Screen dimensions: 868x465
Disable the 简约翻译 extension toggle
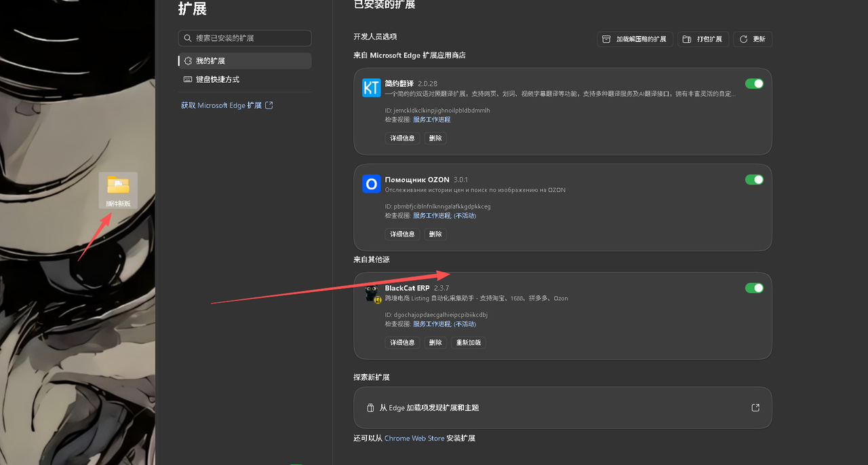tap(754, 83)
